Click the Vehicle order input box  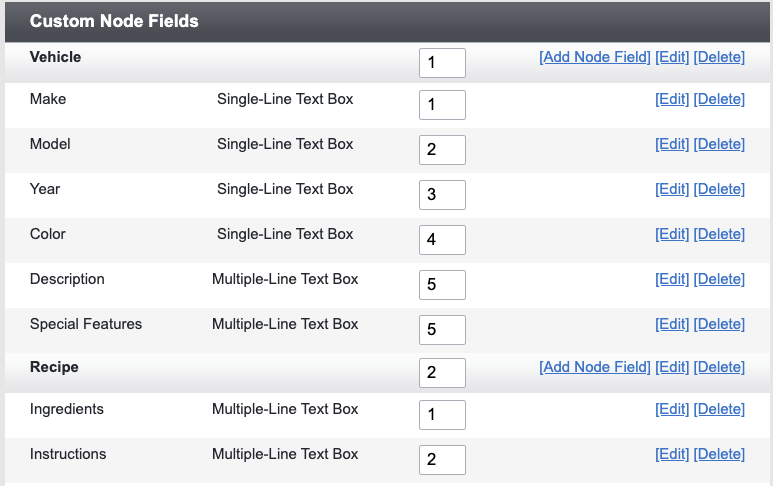coord(442,63)
